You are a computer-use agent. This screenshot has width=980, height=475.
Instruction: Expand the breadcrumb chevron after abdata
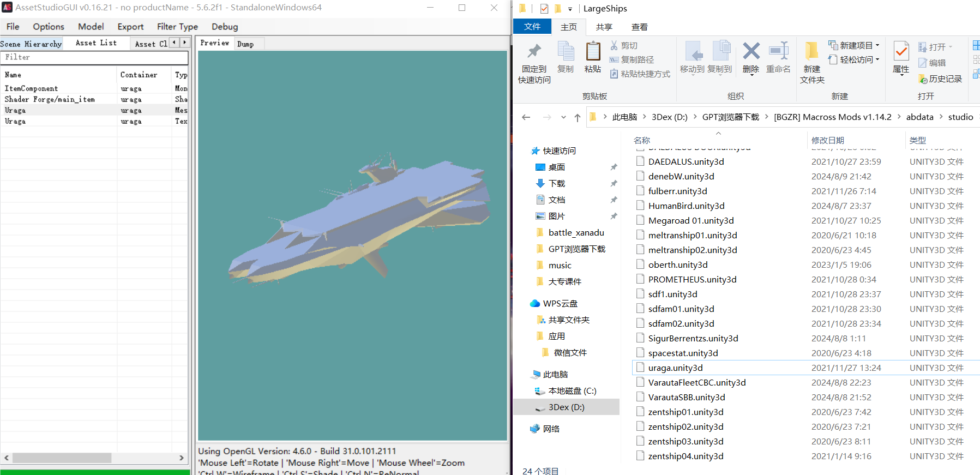(941, 117)
